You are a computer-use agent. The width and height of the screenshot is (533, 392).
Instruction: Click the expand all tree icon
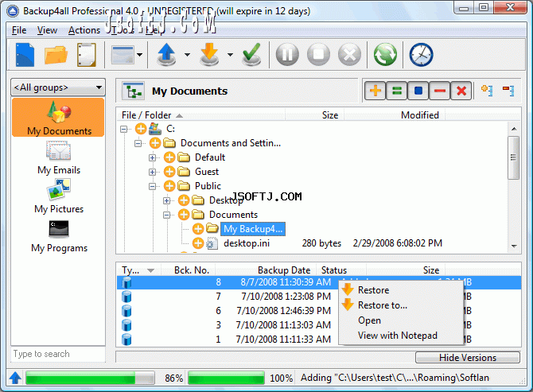click(x=487, y=91)
